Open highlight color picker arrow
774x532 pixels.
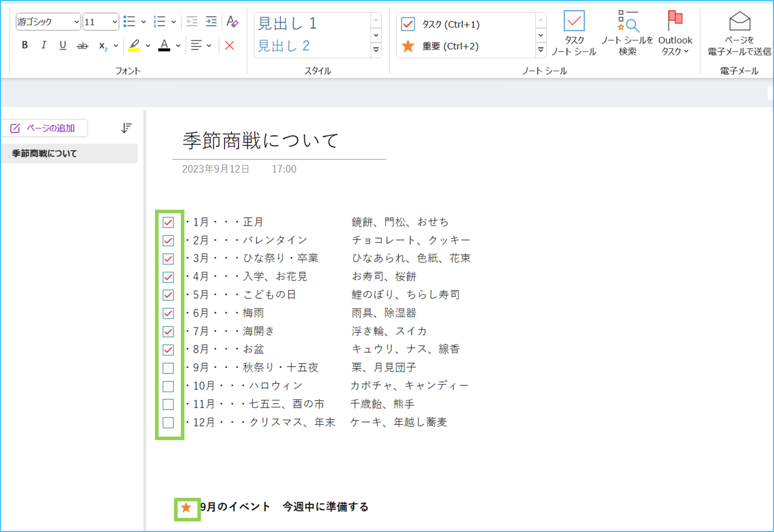click(x=148, y=46)
